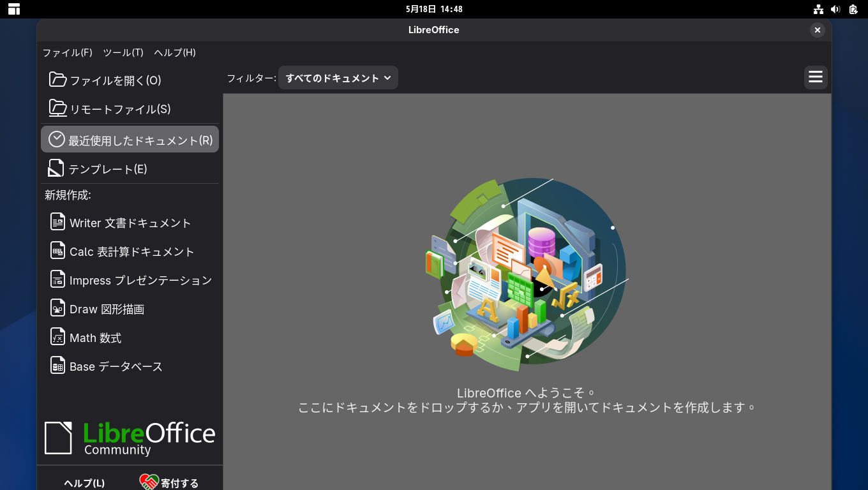Screen dimensions: 868x490
Task: Open the ヘルプ(H) menu
Action: pos(175,52)
